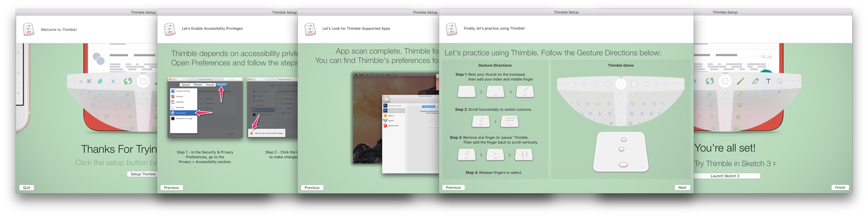Select the triangle shape in Thimble Demo

596,84
